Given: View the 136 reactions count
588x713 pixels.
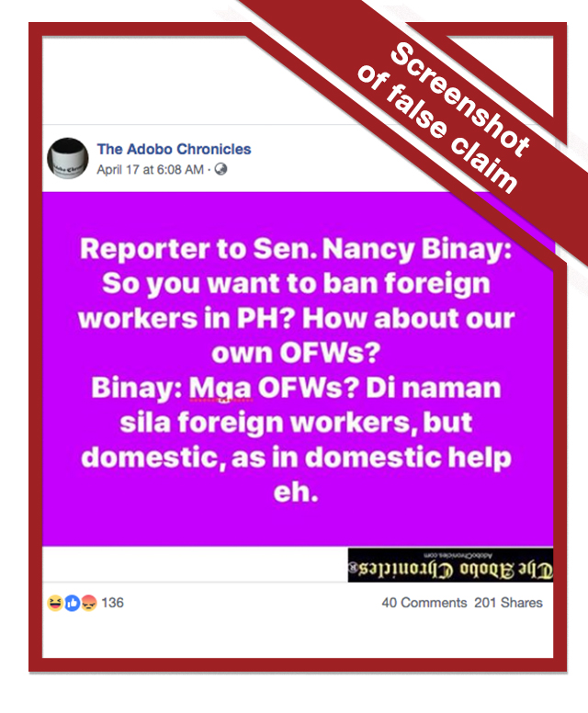Looking at the screenshot, I should click(112, 603).
